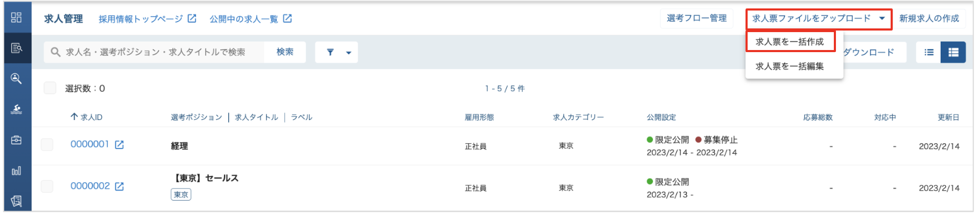This screenshot has height=219, width=980.
Task: Select the job listing management sidebar icon
Action: (16, 48)
